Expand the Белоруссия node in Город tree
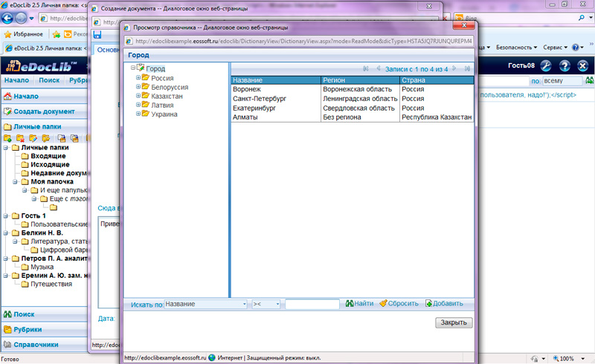 [x=138, y=86]
